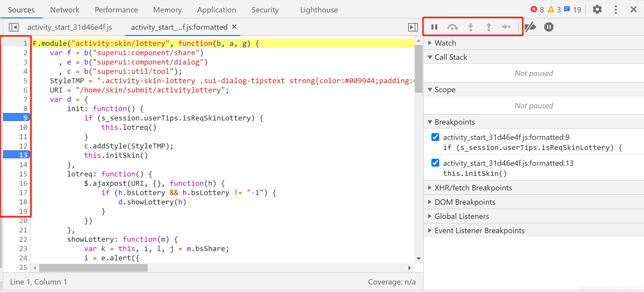
Task: Toggle pause on exceptions icon
Action: point(549,27)
